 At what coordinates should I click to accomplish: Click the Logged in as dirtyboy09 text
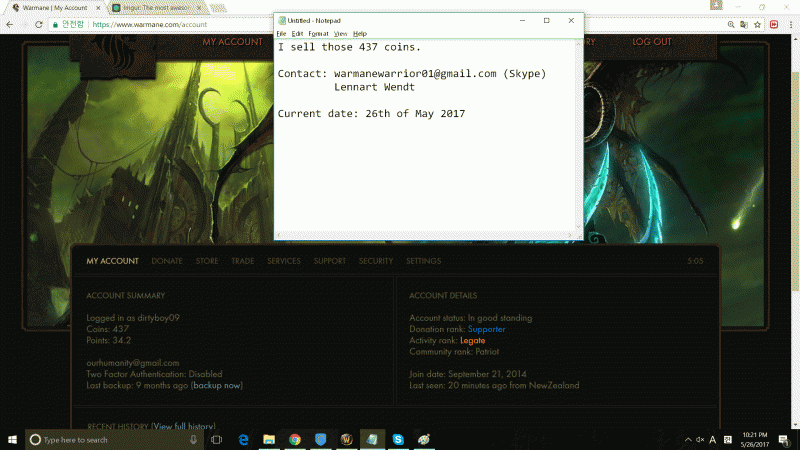[x=133, y=318]
